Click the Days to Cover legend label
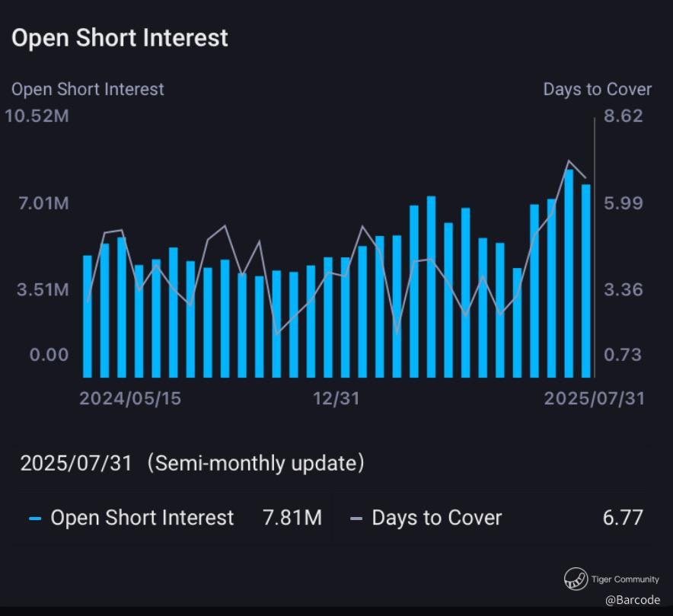The image size is (673, 616). coord(436,519)
